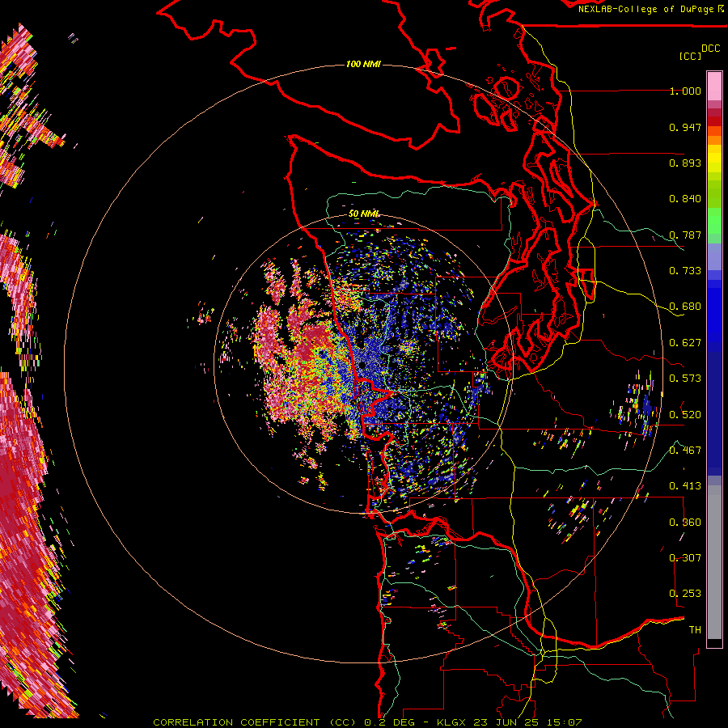
Task: Click the TH threshold label on scale
Action: (695, 630)
